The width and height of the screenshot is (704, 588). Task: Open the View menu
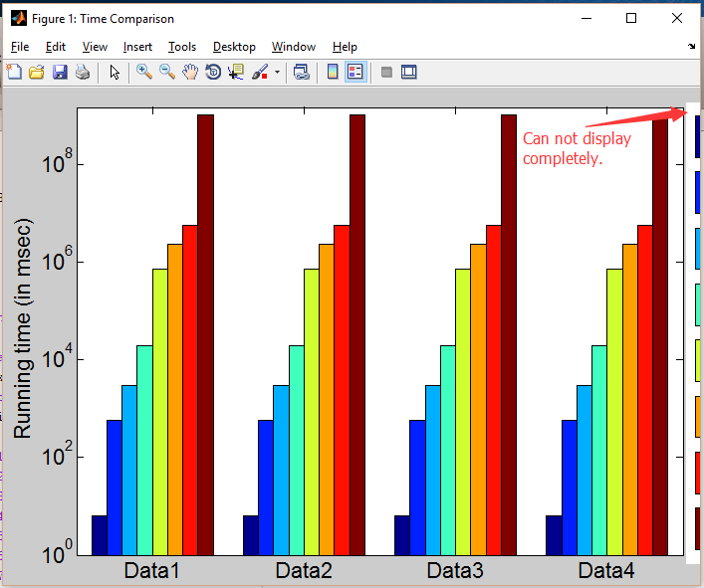[95, 47]
